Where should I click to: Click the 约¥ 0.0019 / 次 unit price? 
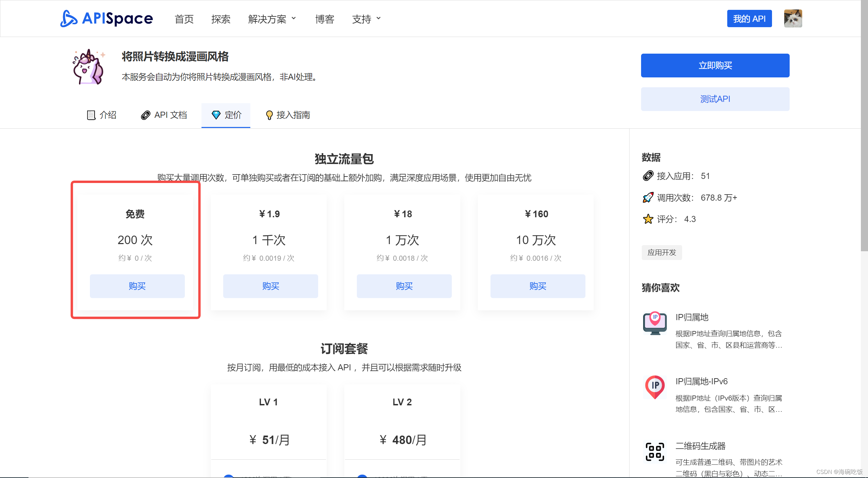coord(269,258)
